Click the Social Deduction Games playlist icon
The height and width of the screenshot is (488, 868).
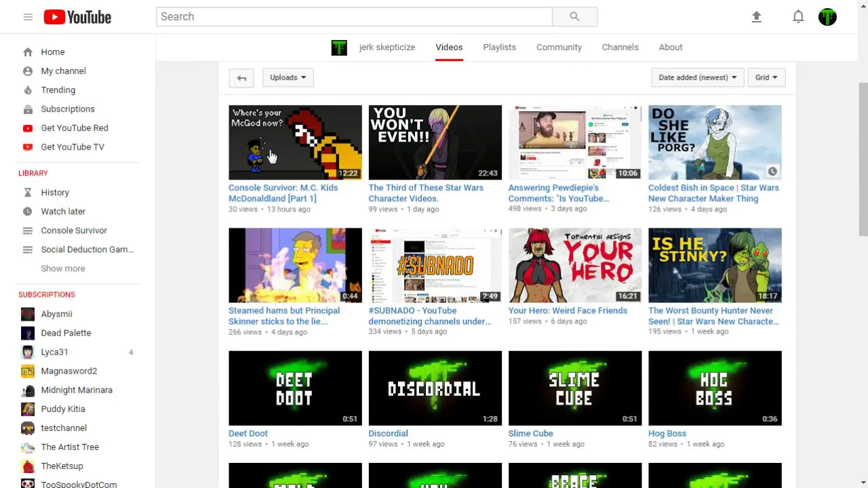pos(28,249)
